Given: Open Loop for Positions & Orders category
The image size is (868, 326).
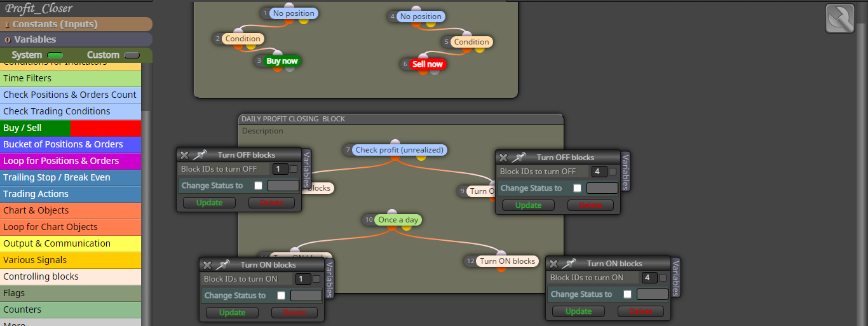Looking at the screenshot, I should pos(71,161).
